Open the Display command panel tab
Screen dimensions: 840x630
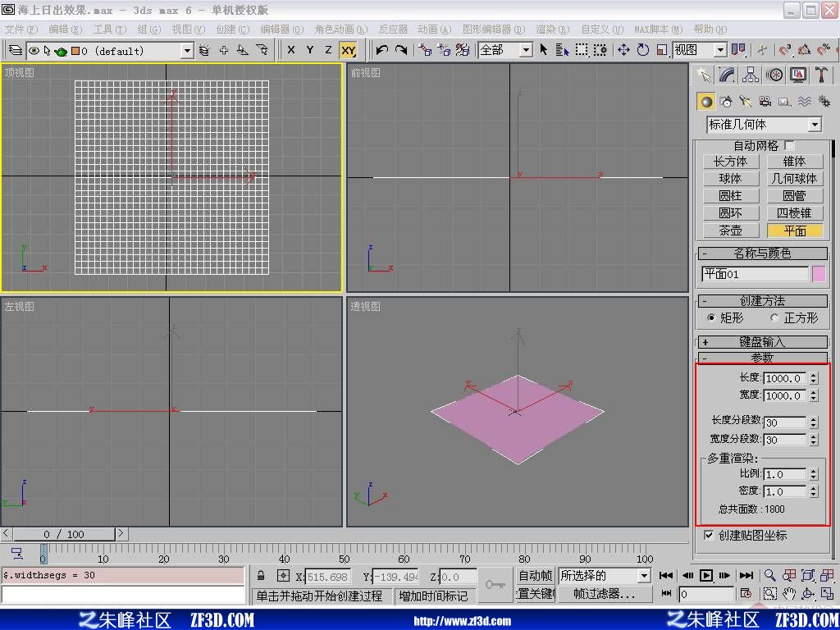coord(797,75)
